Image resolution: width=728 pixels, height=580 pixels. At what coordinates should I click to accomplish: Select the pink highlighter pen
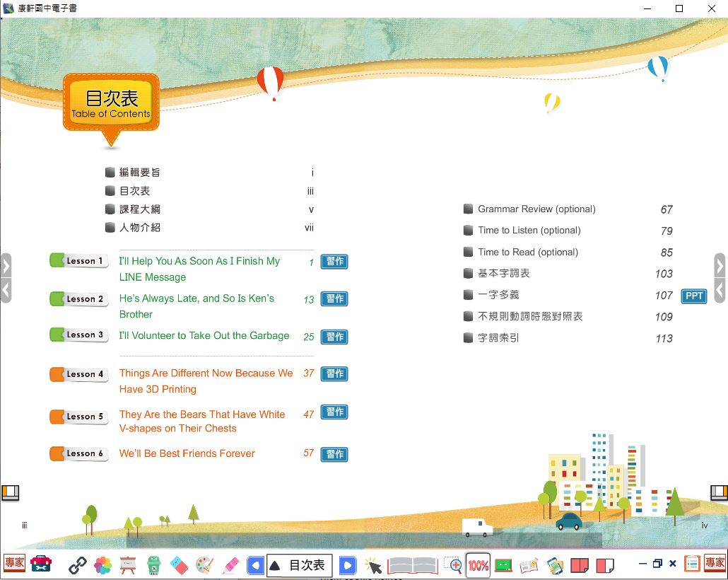230,564
